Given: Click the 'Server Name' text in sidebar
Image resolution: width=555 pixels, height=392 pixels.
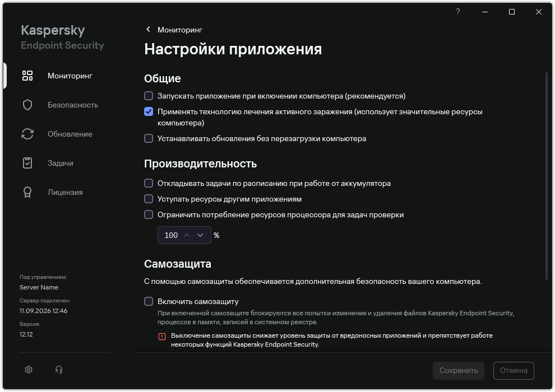Looking at the screenshot, I should click(x=39, y=287).
